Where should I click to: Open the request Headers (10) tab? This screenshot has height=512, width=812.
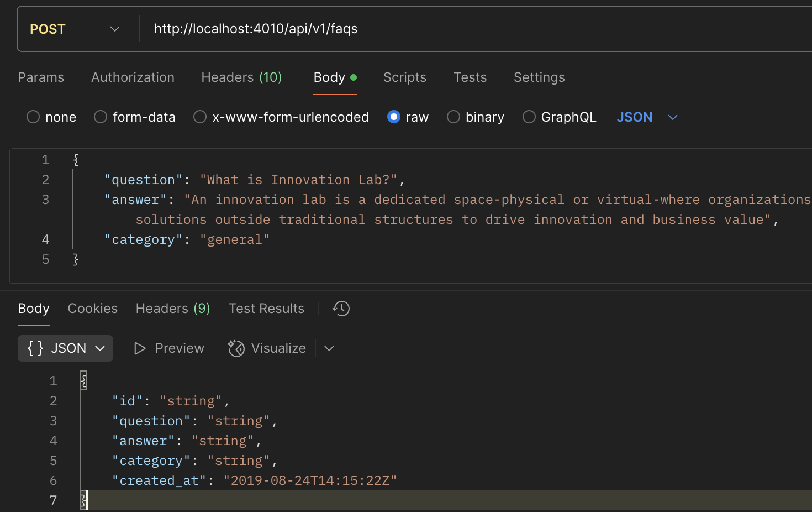click(241, 77)
